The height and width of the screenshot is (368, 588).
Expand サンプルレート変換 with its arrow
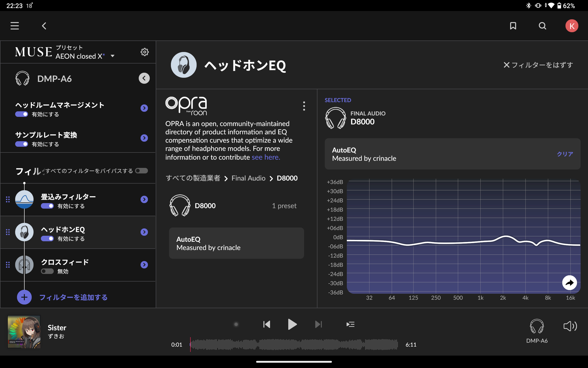[x=144, y=138]
